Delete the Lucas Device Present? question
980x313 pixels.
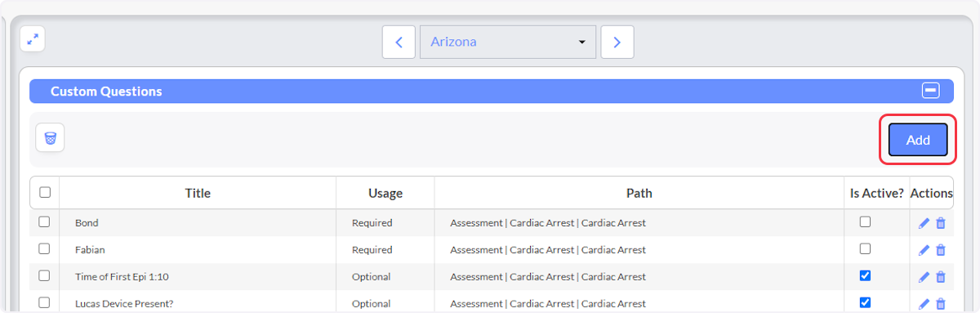coord(940,304)
